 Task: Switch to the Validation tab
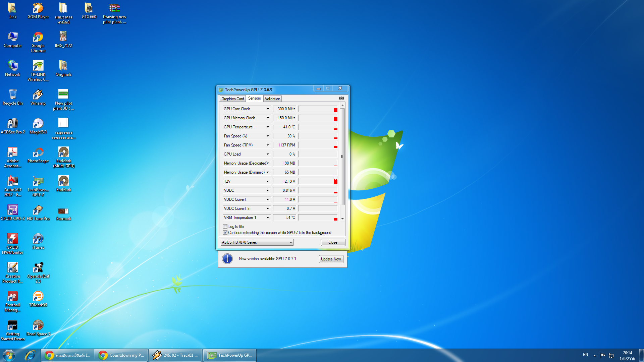pos(272,99)
